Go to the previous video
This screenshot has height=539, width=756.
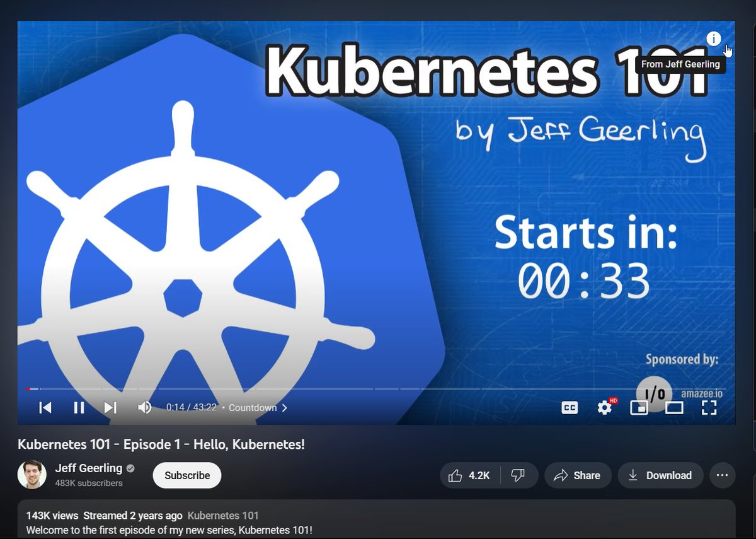pos(45,408)
